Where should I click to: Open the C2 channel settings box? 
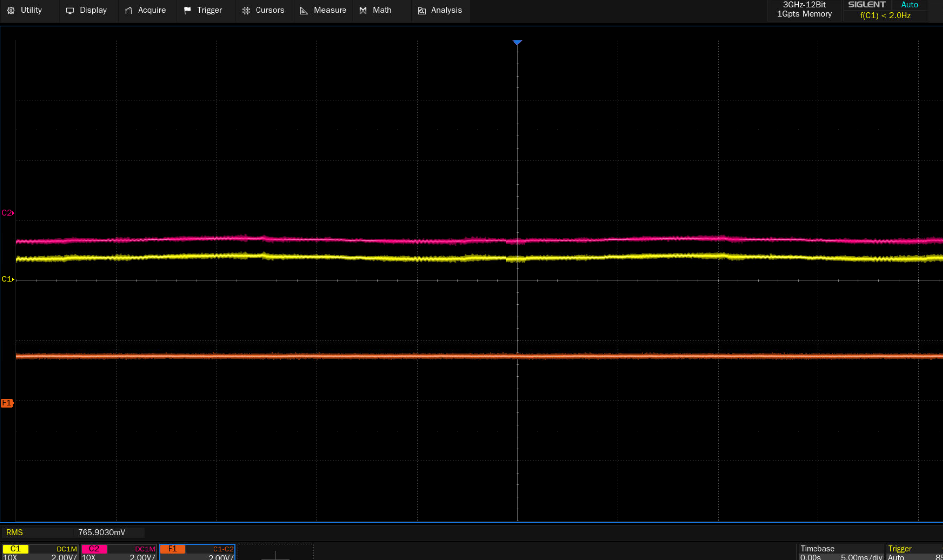pyautogui.click(x=119, y=552)
